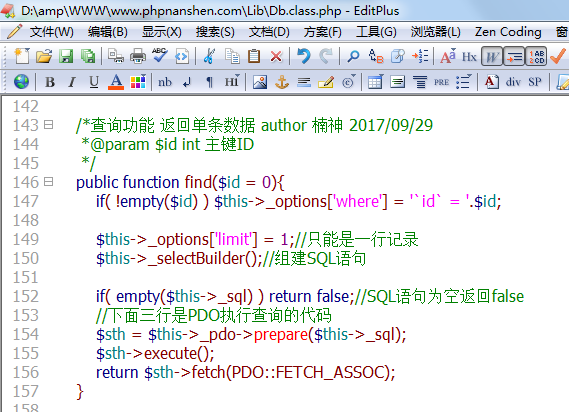Toggle the line number display button
The image size is (569, 412).
tap(536, 56)
